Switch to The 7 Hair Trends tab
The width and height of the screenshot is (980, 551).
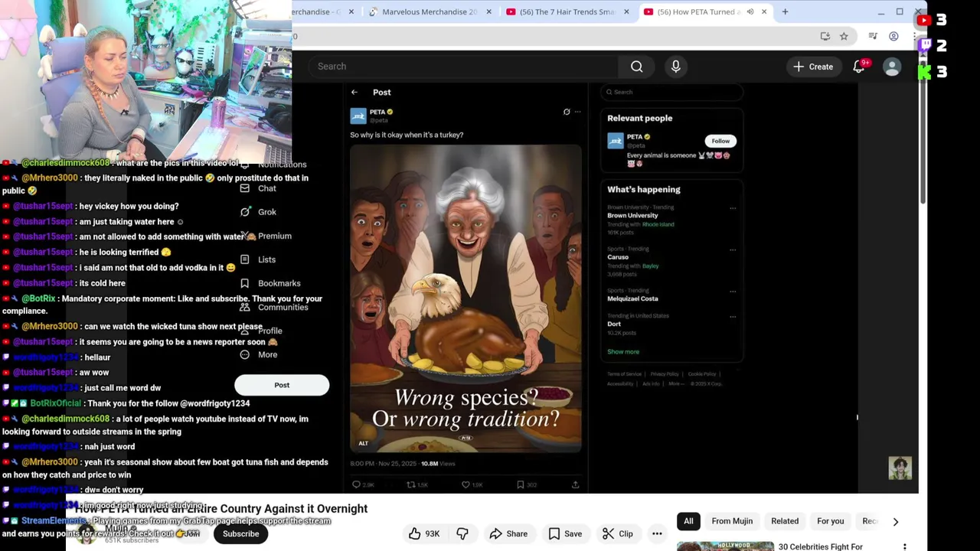point(567,11)
